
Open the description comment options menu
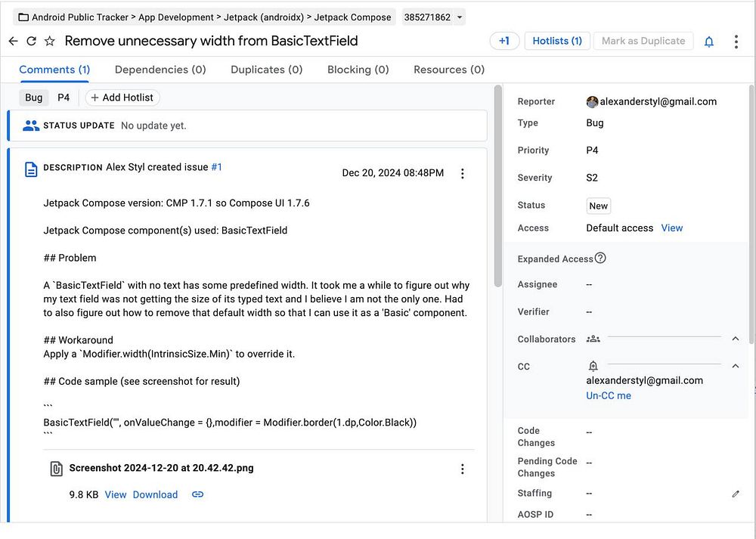pyautogui.click(x=463, y=174)
